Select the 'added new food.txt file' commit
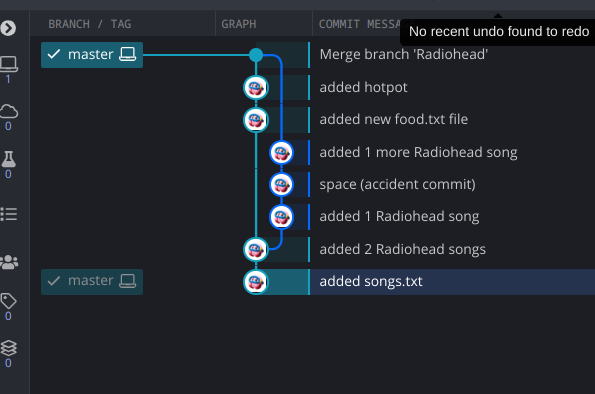 (394, 120)
